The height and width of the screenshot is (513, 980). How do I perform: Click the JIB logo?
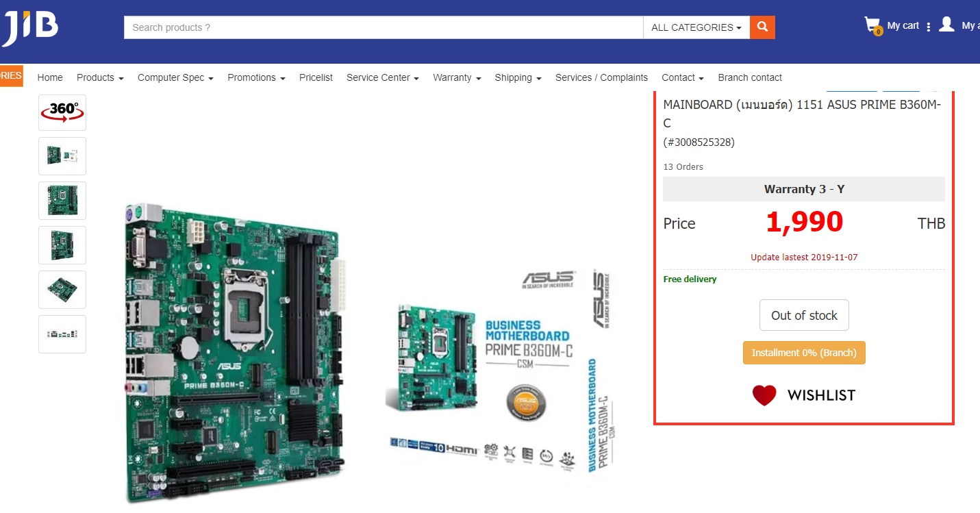30,27
